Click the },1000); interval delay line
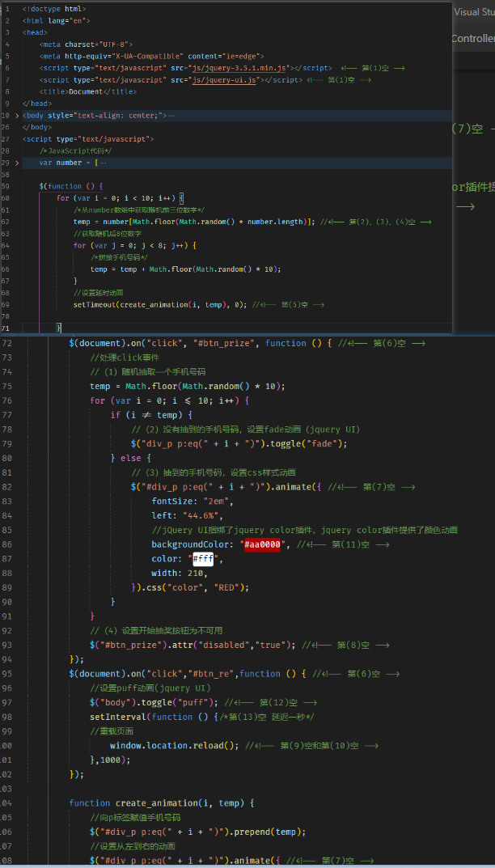 (111, 760)
